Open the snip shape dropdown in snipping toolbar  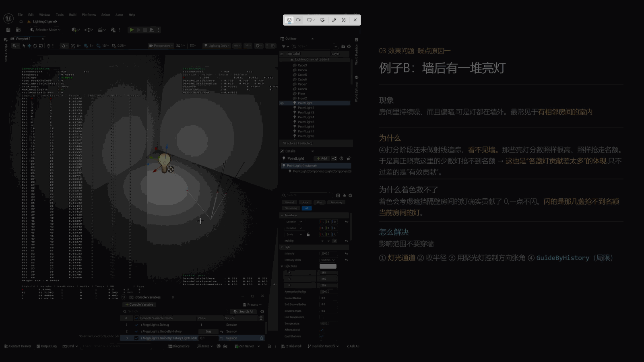311,20
